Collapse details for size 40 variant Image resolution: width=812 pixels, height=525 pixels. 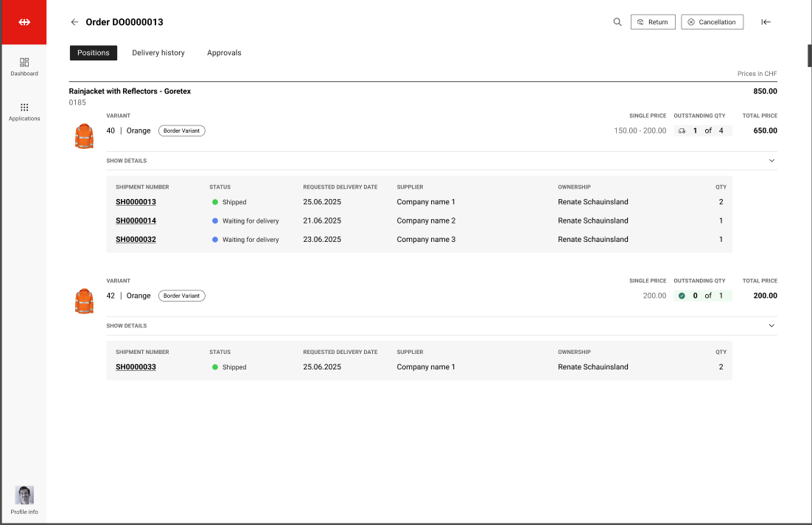tap(771, 161)
